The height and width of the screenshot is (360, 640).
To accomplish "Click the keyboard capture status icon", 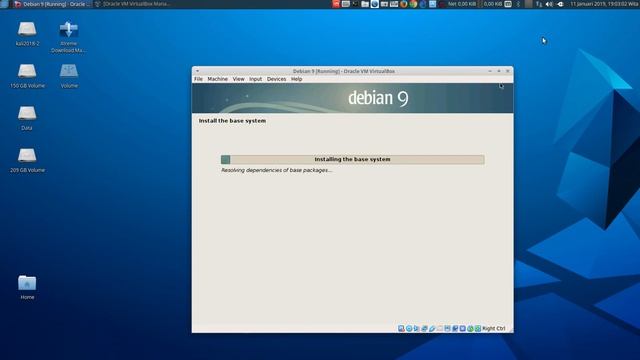I will coord(478,328).
